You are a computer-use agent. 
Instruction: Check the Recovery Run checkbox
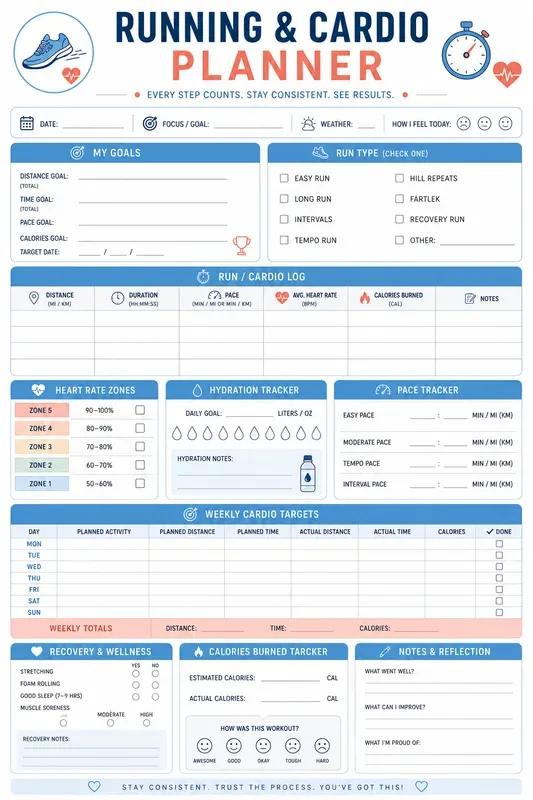pyautogui.click(x=399, y=219)
